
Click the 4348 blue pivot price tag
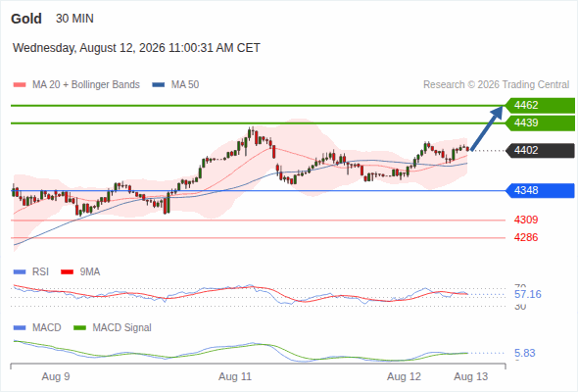[540, 191]
